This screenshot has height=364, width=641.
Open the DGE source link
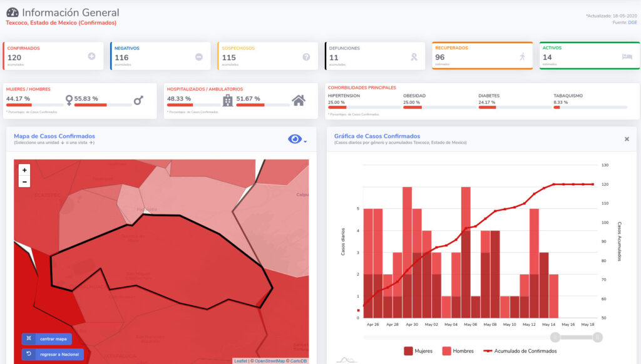click(x=633, y=23)
